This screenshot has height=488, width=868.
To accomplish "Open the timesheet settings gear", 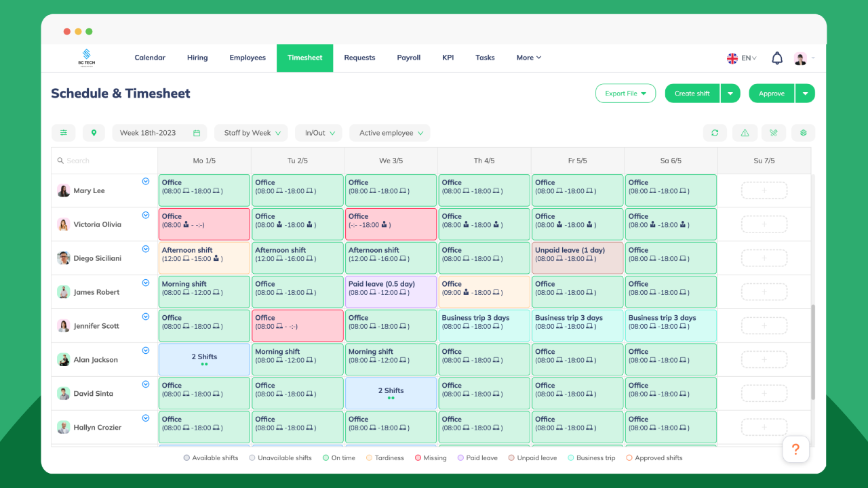I will (803, 133).
